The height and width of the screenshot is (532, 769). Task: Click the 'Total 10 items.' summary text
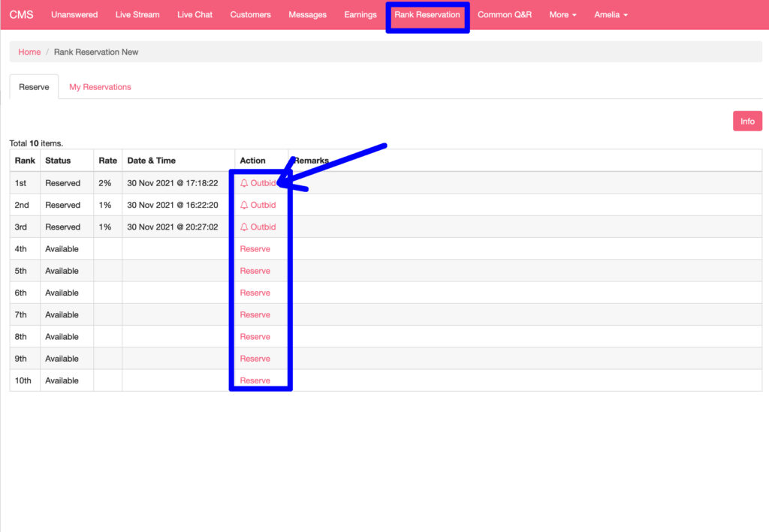pyautogui.click(x=36, y=143)
